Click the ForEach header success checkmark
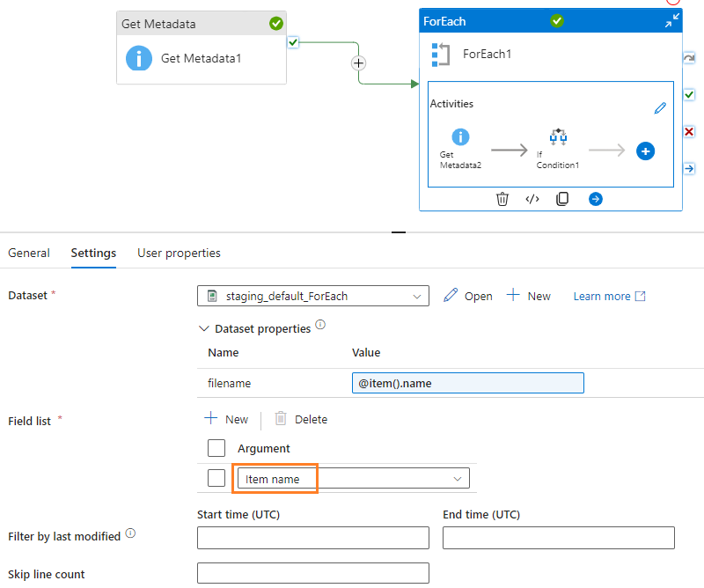Viewport: 704px width, 588px height. (x=557, y=20)
